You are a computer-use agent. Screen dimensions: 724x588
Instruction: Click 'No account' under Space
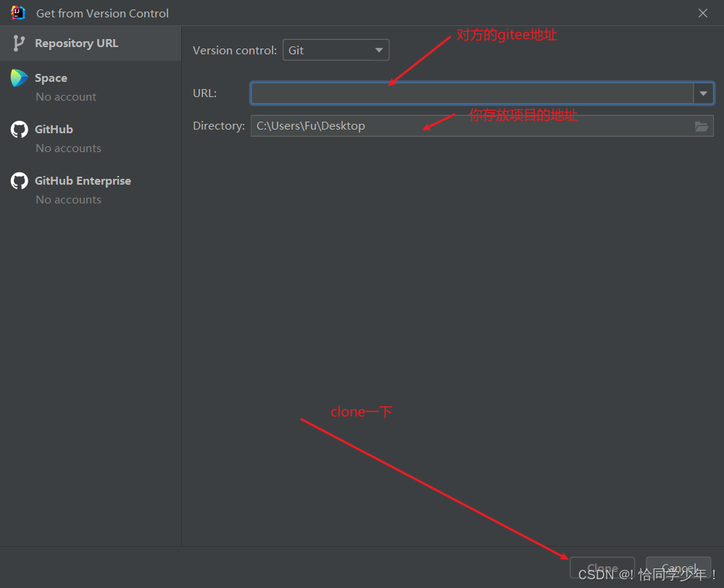click(x=66, y=97)
